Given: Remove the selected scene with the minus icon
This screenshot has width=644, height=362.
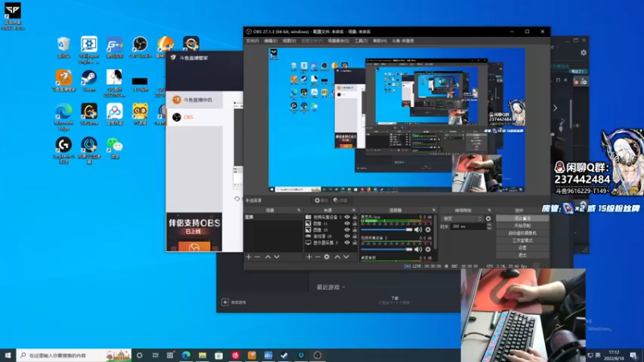Looking at the screenshot, I should (x=258, y=257).
